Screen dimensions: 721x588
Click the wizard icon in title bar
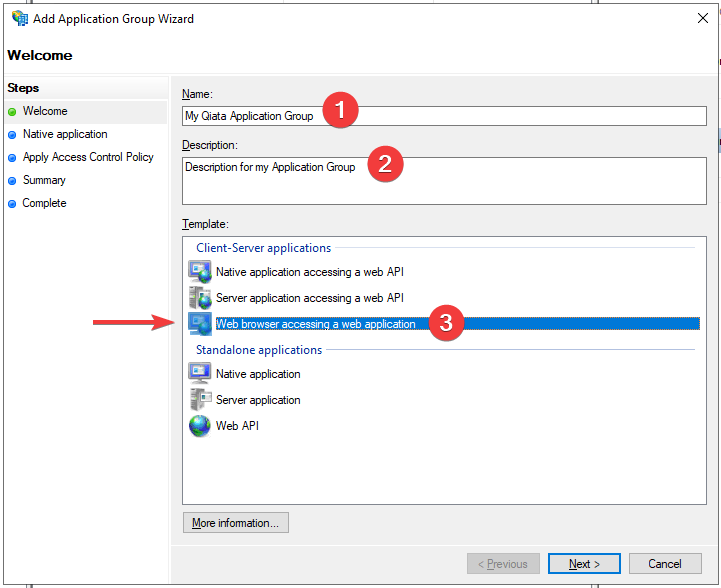click(19, 18)
